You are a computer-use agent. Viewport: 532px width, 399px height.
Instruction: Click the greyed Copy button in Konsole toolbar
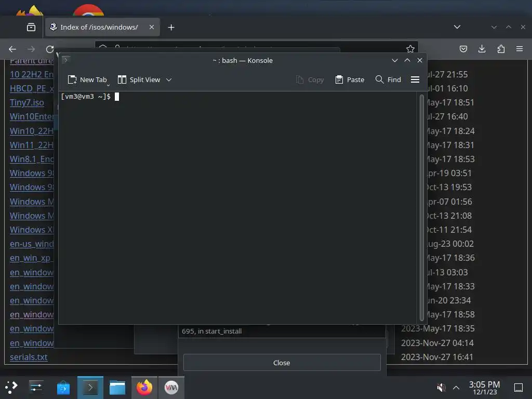[310, 79]
